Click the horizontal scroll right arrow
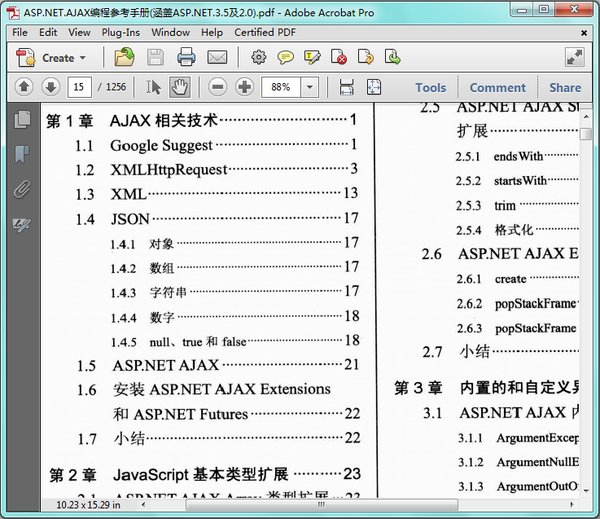 (x=572, y=504)
